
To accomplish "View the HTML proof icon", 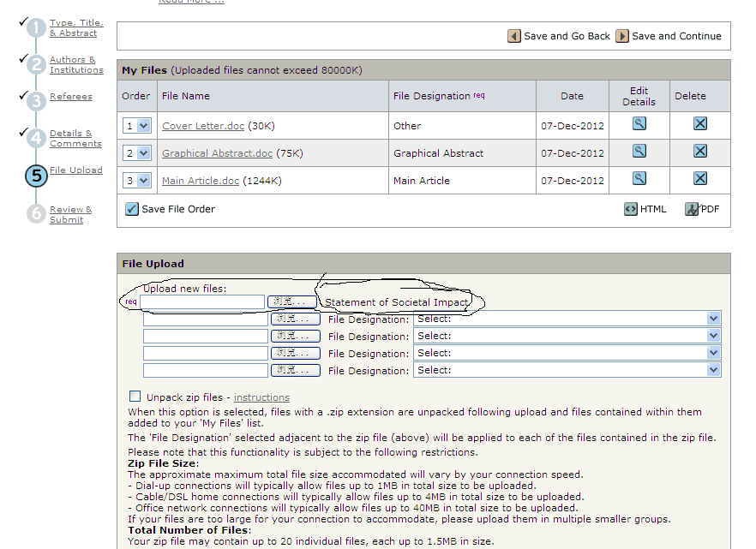I will pos(631,209).
